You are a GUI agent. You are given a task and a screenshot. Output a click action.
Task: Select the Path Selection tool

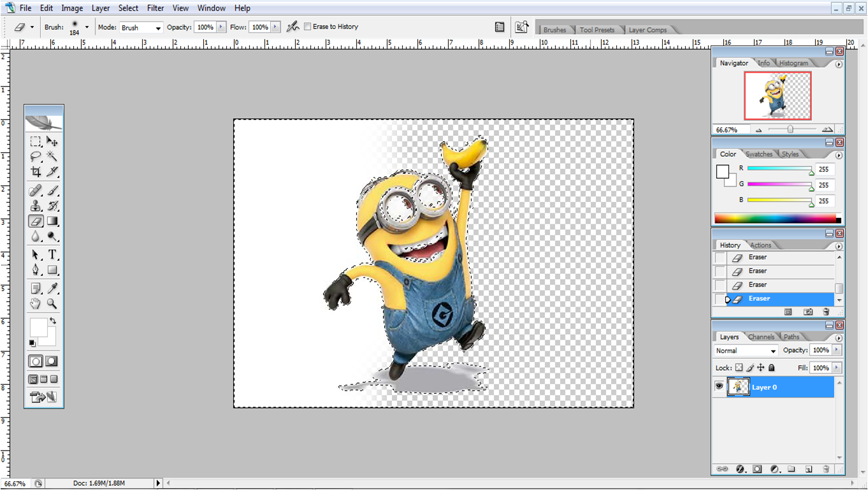tap(36, 255)
